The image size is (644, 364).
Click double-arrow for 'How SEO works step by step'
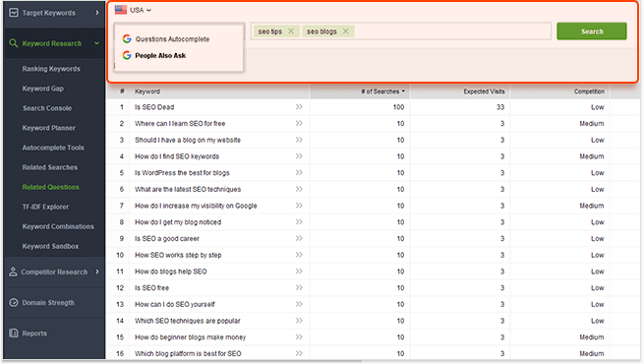299,255
